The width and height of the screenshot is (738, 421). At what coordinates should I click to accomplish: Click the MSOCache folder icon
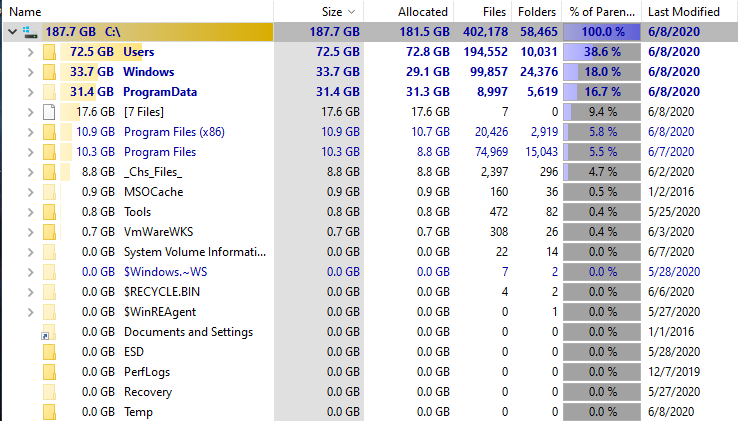[49, 192]
